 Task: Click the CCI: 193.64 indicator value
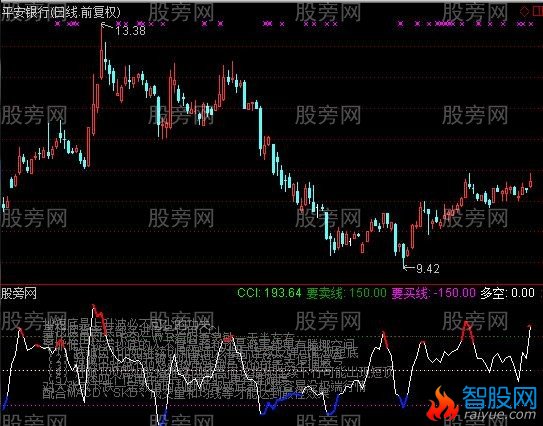tap(269, 293)
